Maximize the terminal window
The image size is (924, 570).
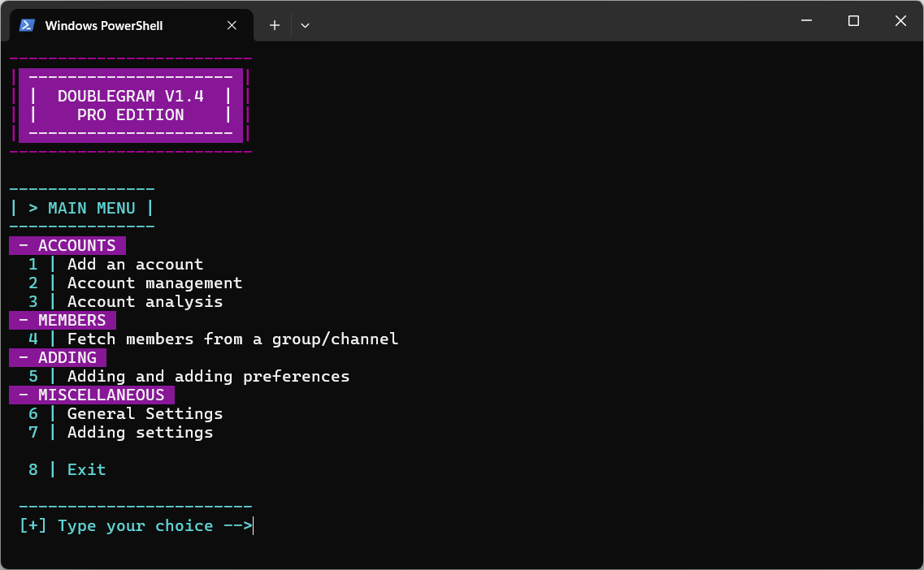[853, 21]
